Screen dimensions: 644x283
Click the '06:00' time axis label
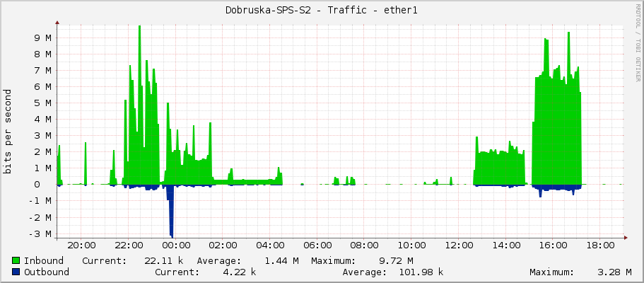[x=317, y=246]
